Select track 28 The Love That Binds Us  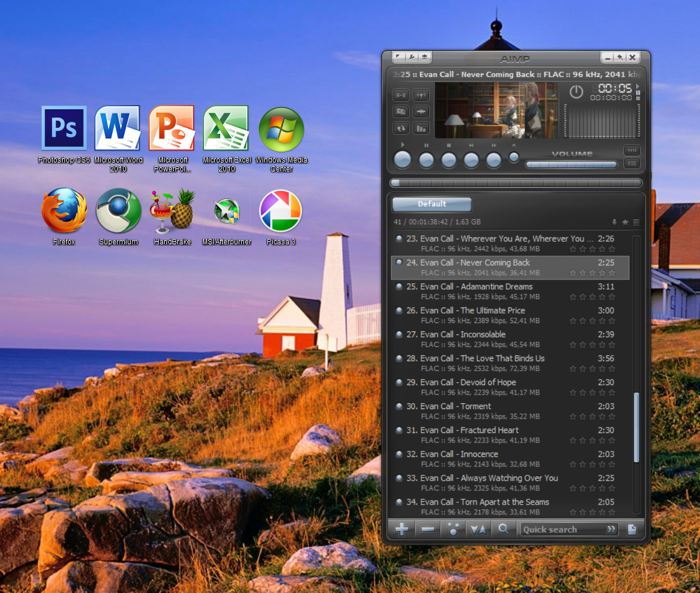click(510, 363)
